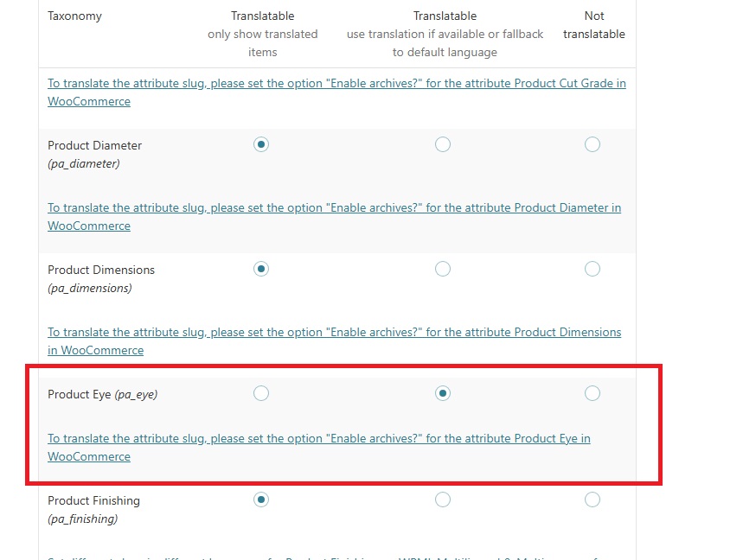Click the Taxonomy column header

click(74, 16)
